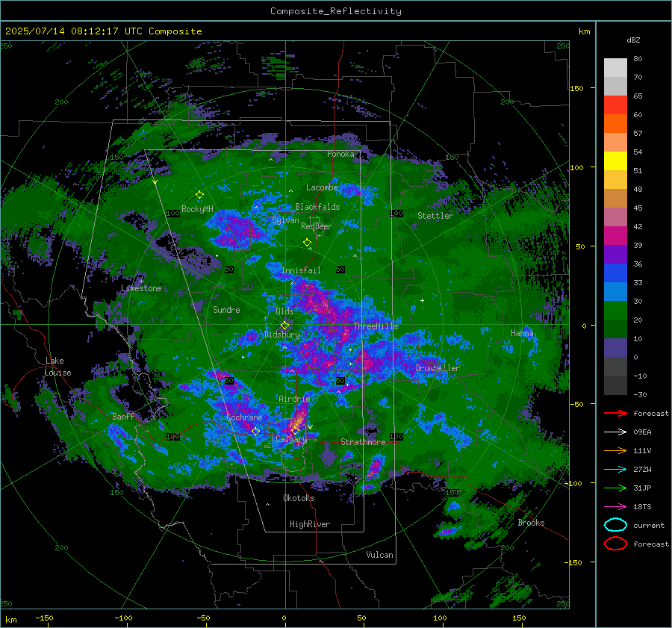The height and width of the screenshot is (628, 672).
Task: Click the RedDeer city label
Action: coord(317,226)
